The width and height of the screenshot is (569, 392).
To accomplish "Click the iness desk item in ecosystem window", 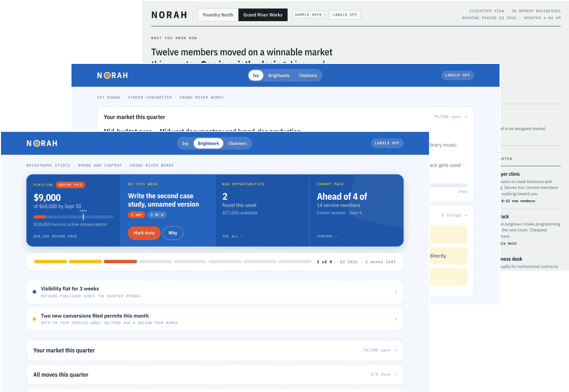I will pyautogui.click(x=511, y=259).
